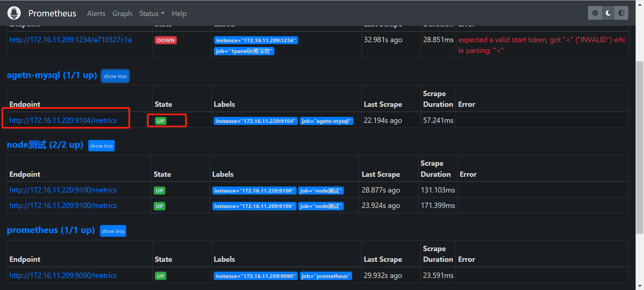Click the prometheus (1/1 up) heading link

pos(51,230)
